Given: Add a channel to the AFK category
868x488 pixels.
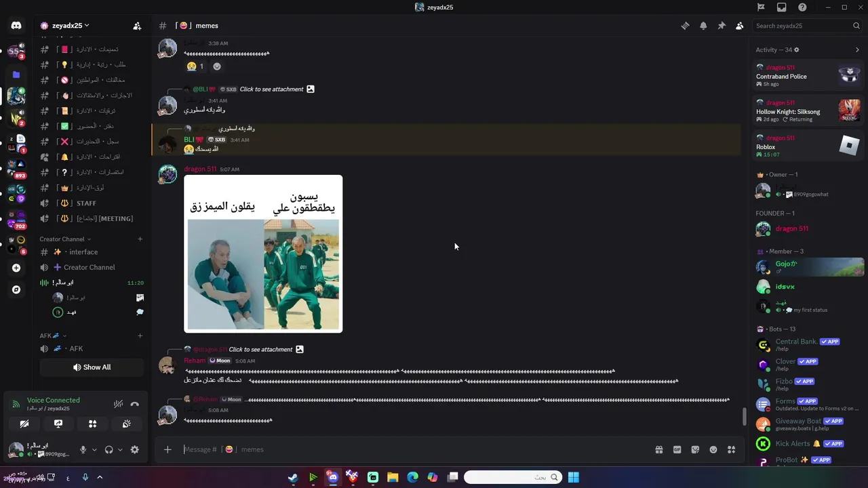Looking at the screenshot, I should [x=140, y=335].
